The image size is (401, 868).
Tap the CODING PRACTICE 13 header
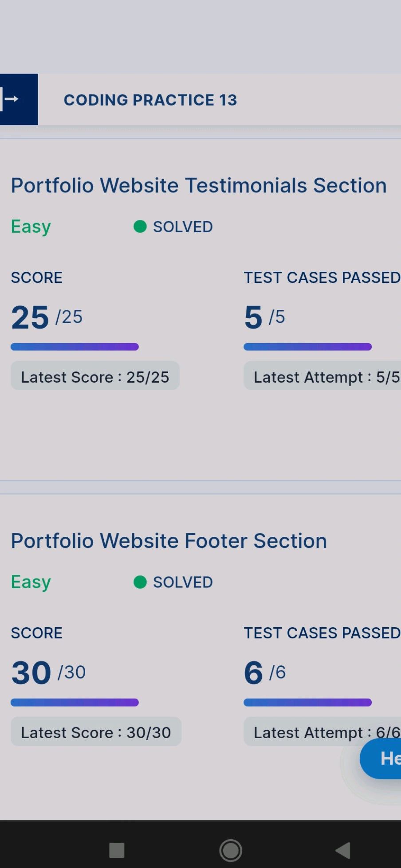click(x=150, y=100)
